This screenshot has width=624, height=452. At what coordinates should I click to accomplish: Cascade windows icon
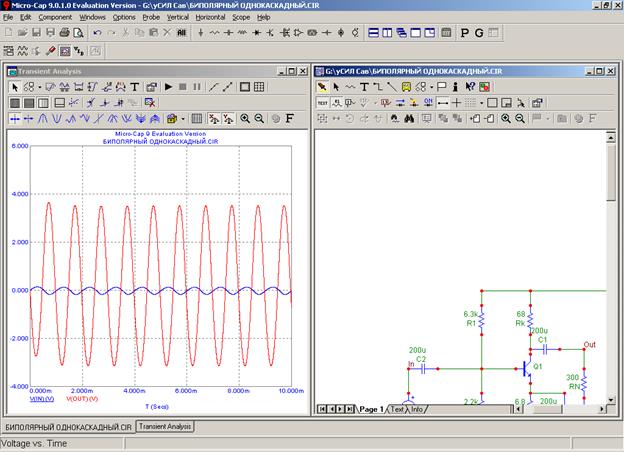402,33
